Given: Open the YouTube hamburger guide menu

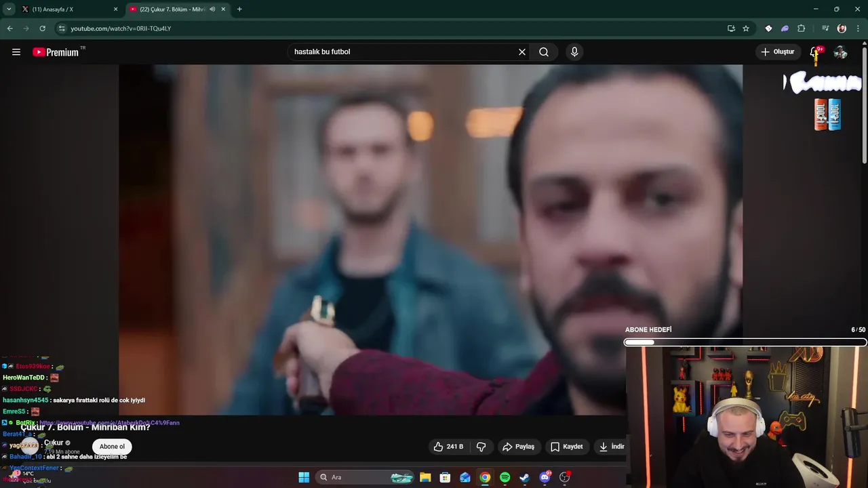Looking at the screenshot, I should click(x=16, y=52).
